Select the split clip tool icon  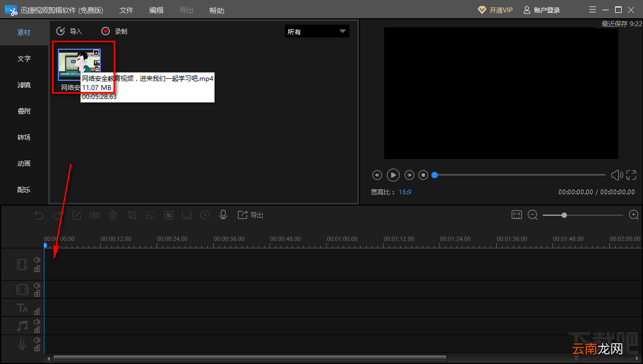94,215
